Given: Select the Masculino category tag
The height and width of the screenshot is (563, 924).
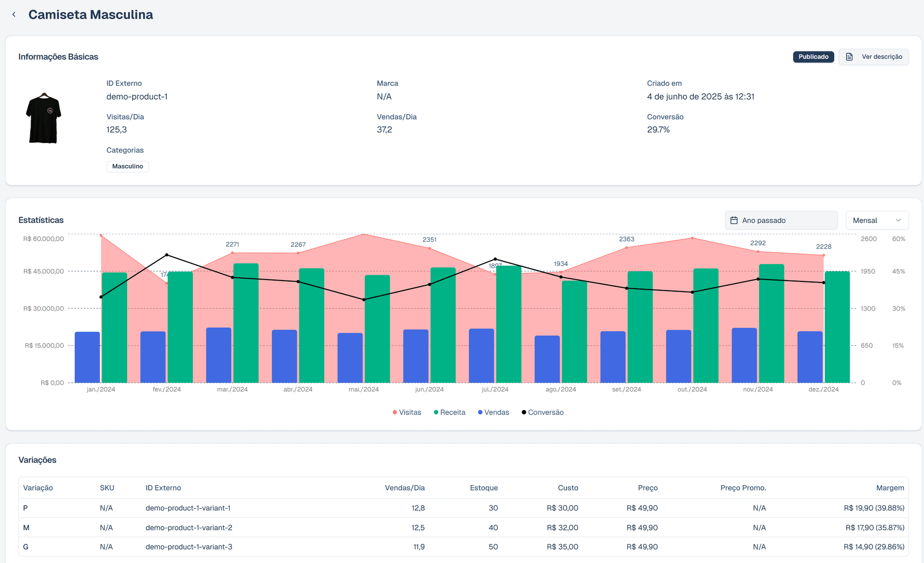Looking at the screenshot, I should [128, 166].
